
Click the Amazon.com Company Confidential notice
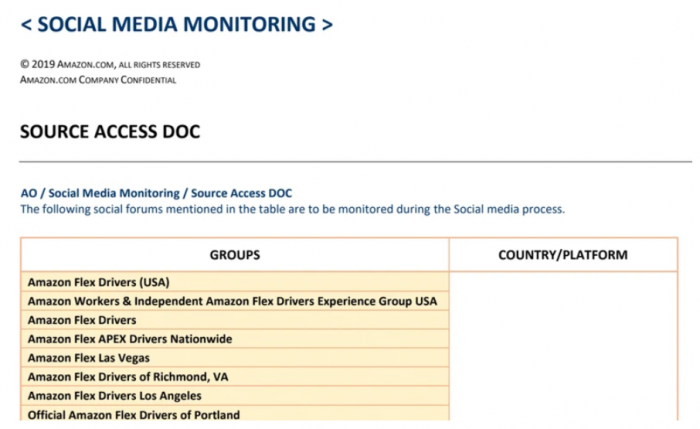click(98, 80)
